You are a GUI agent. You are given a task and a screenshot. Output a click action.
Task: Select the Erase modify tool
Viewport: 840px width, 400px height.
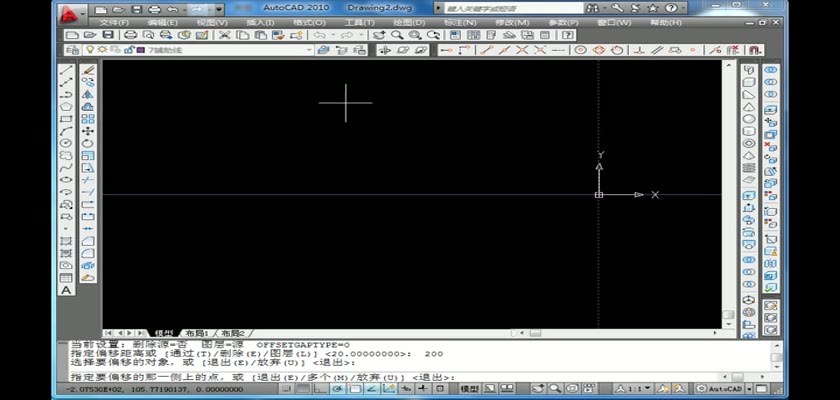click(88, 70)
